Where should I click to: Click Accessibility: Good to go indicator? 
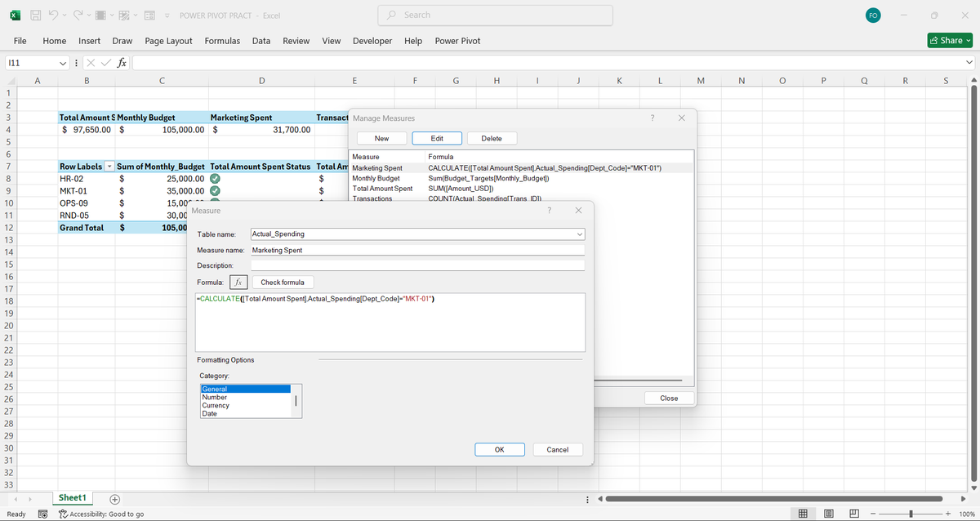(102, 514)
